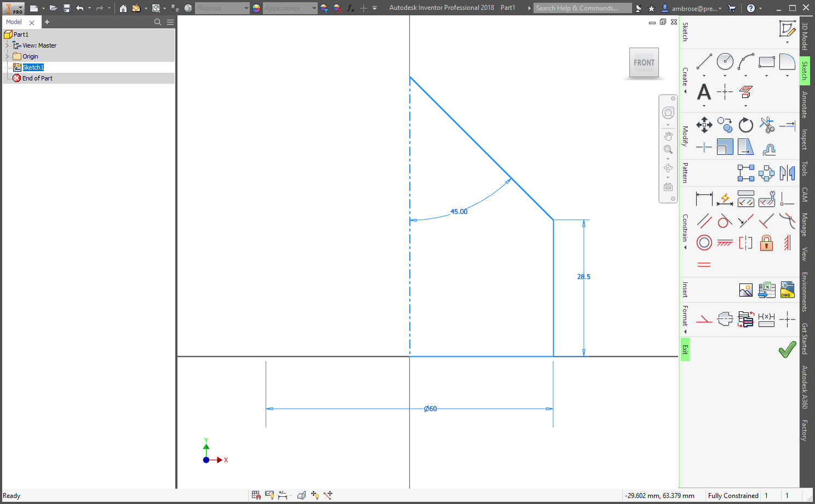Screen dimensions: 815x504
Task: Select the Text tool in Create panel
Action: [x=704, y=93]
